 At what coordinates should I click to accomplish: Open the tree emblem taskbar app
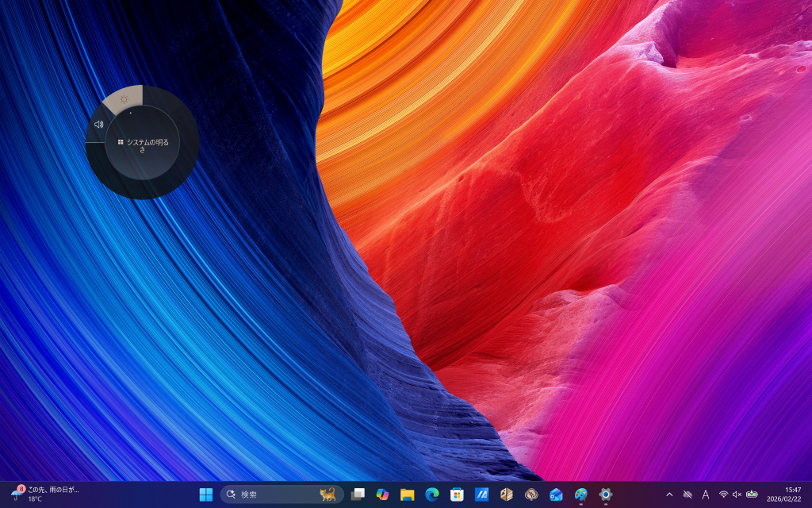click(531, 495)
